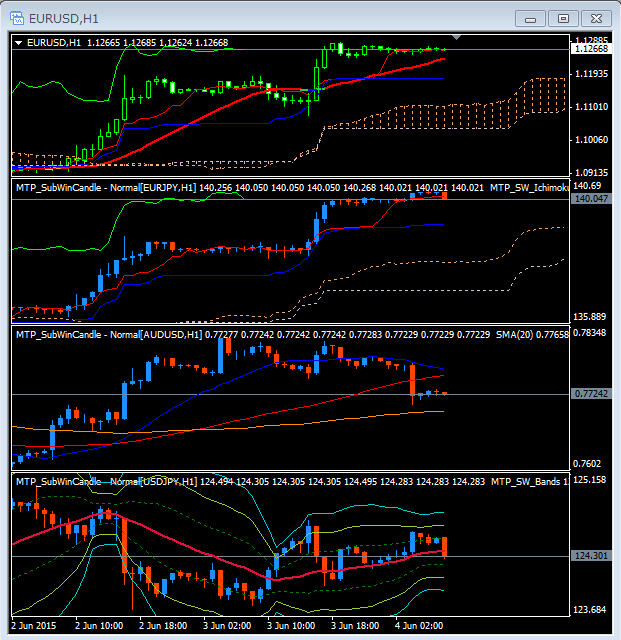
Task: Minimize the EURUSD,H1 chart window
Action: click(530, 19)
